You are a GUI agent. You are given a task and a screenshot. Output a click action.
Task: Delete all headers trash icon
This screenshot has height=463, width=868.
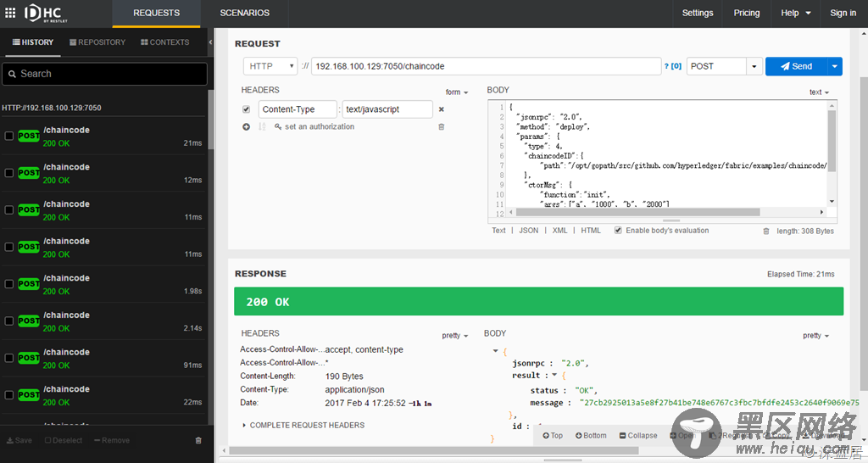pyautogui.click(x=441, y=127)
